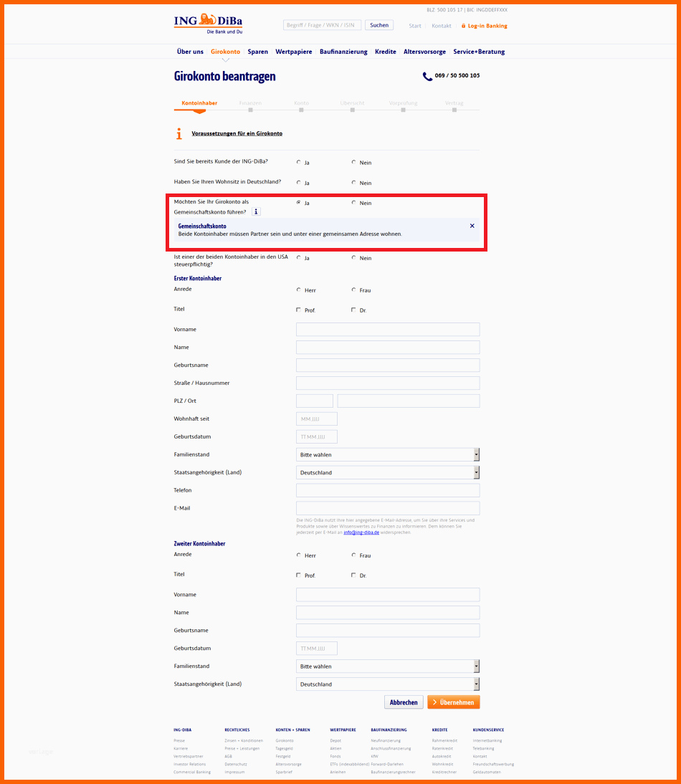Viewport: 681px width, 784px height.
Task: Select Nein for already ING-DiBa customer
Action: click(353, 162)
